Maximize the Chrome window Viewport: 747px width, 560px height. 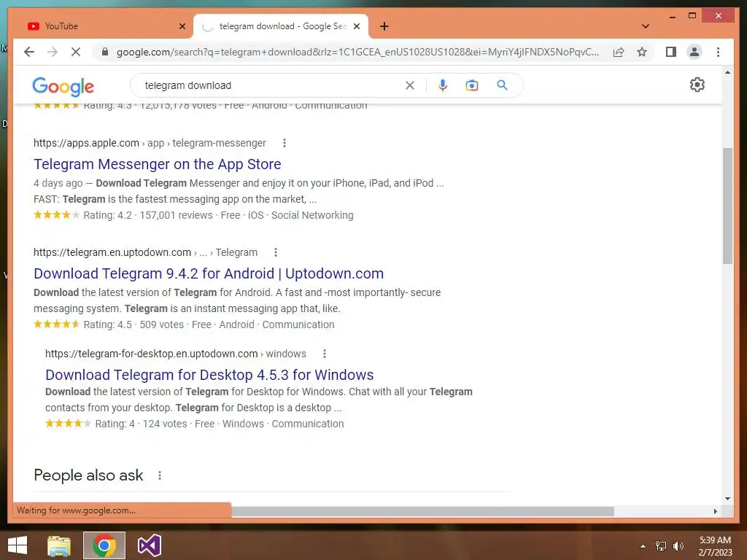692,16
